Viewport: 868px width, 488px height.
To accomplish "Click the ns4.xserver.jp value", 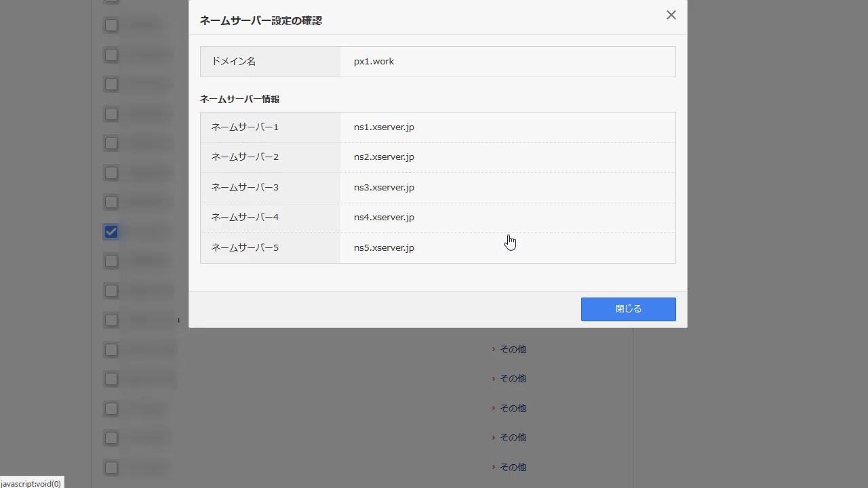I will [x=384, y=218].
